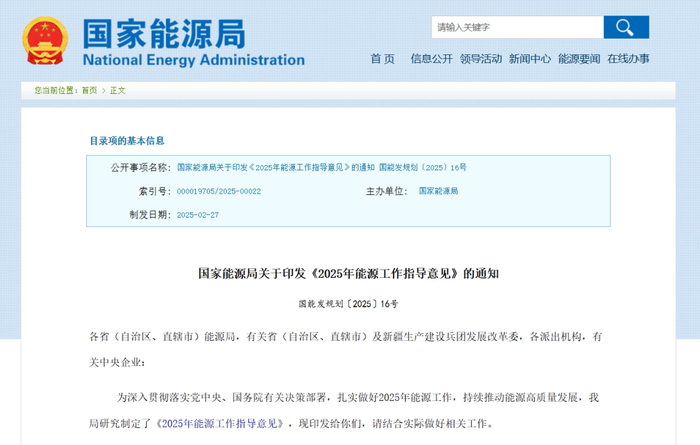Click the blue search magnifier button
Image resolution: width=700 pixels, height=445 pixels.
pyautogui.click(x=626, y=27)
